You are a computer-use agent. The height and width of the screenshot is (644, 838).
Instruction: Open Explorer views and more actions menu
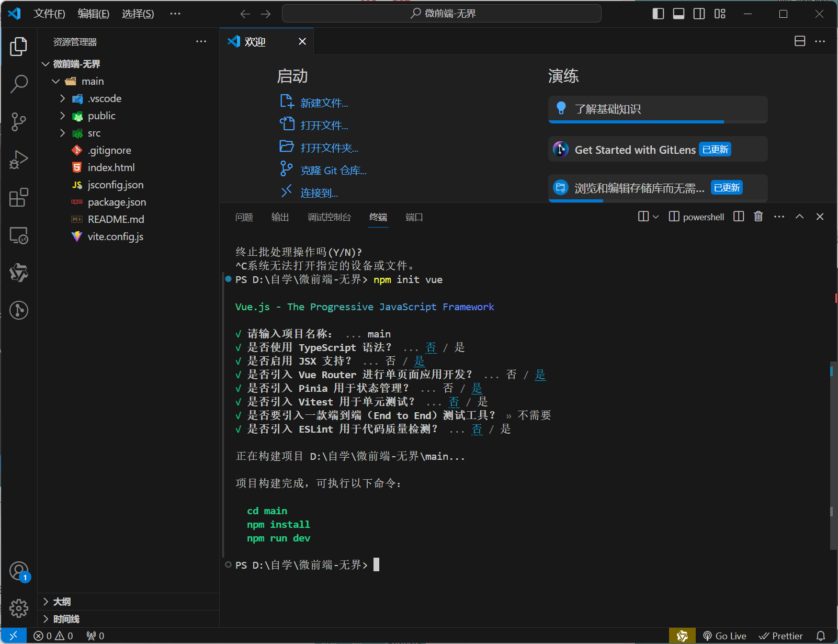click(x=201, y=41)
